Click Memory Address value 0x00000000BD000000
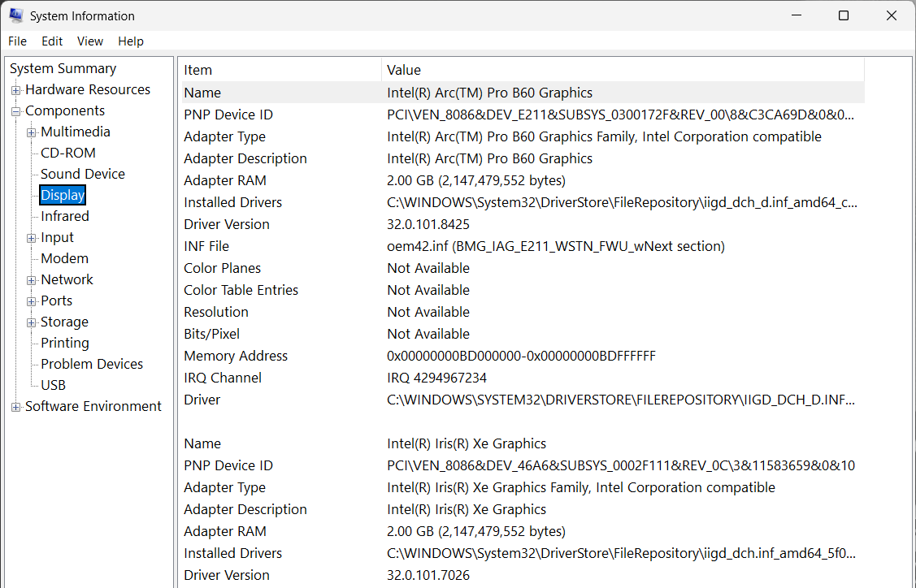Screen dimensions: 916x588 [x=521, y=357]
